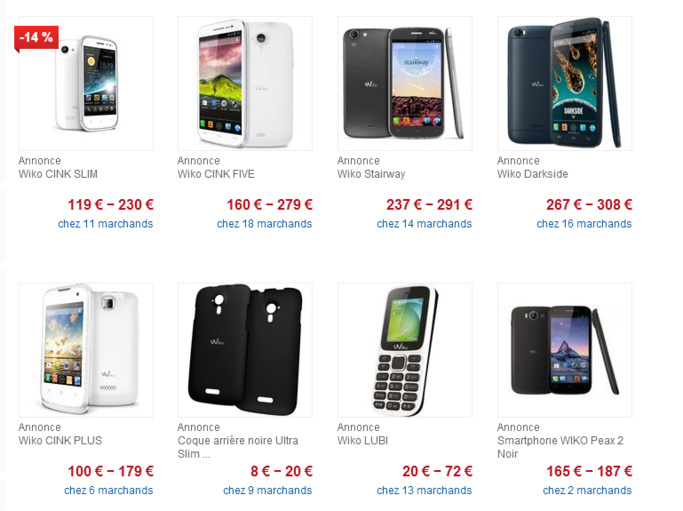The width and height of the screenshot is (683, 511).
Task: Open the Wiko CINK SLIM product image
Action: [86, 84]
